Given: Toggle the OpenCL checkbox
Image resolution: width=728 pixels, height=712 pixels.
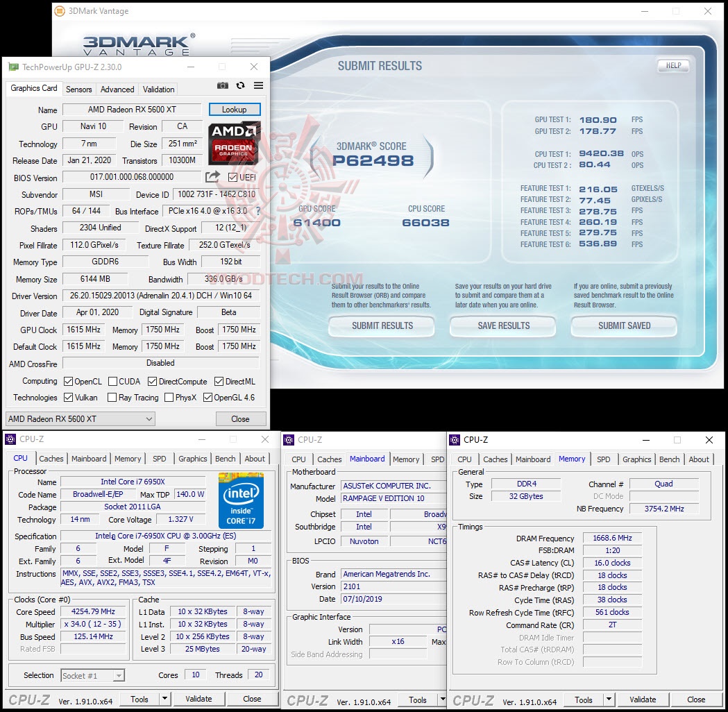Looking at the screenshot, I should (x=68, y=381).
